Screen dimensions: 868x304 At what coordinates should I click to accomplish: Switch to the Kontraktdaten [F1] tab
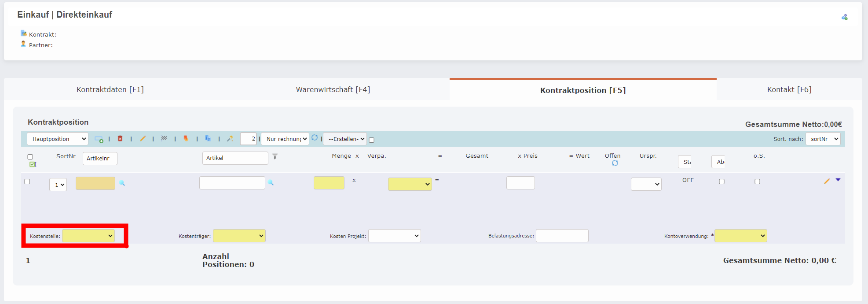110,89
